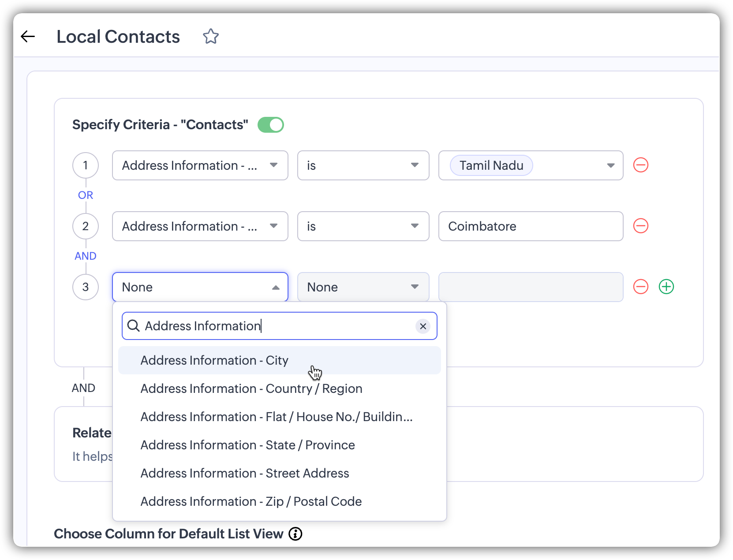Switch the AND operator between rows 2 and 3
Screen dimensions: 733x560
(86, 256)
